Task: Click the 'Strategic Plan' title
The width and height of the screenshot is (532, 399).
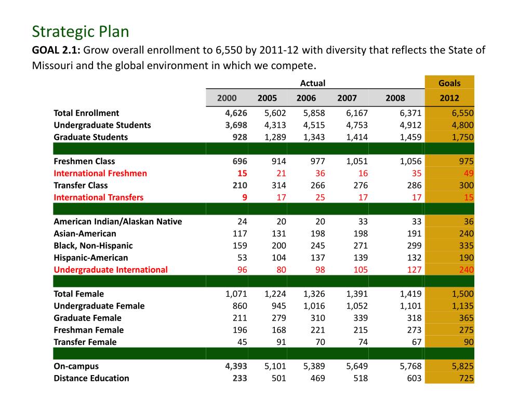Action: click(x=81, y=32)
